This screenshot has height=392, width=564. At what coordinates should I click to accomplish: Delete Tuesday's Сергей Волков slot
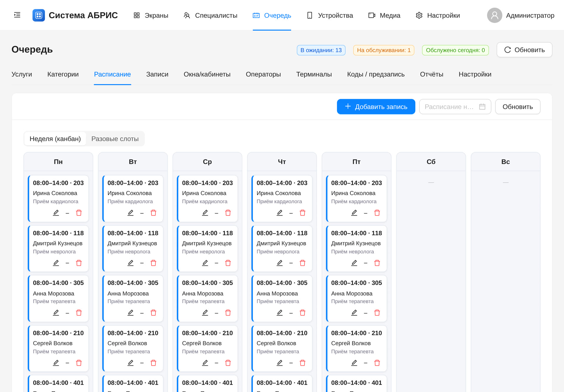coord(153,363)
